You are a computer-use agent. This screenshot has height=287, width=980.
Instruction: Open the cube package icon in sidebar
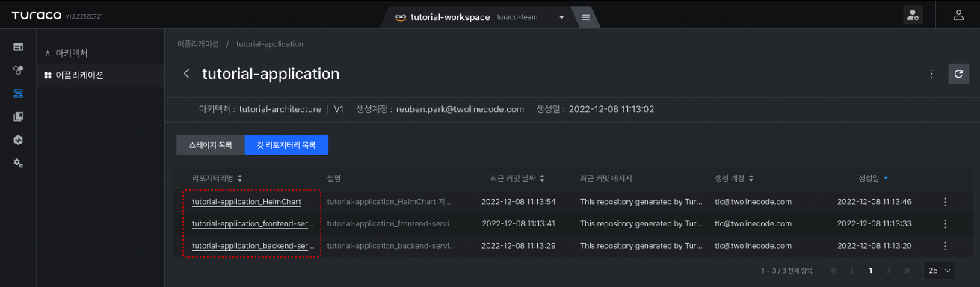(18, 140)
